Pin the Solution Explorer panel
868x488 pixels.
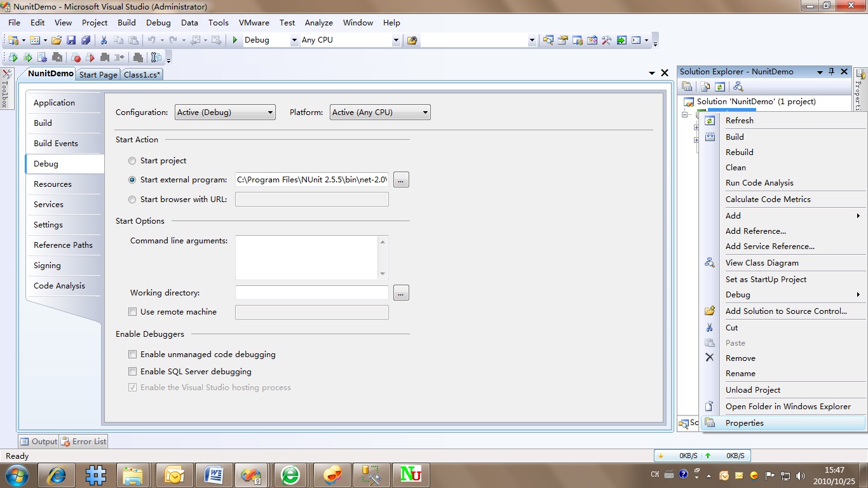point(831,72)
